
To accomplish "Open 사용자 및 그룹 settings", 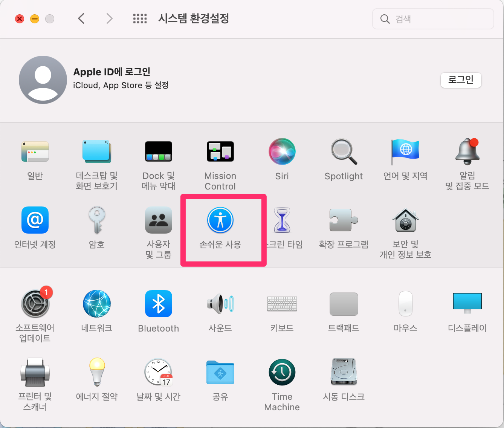I will point(159,220).
